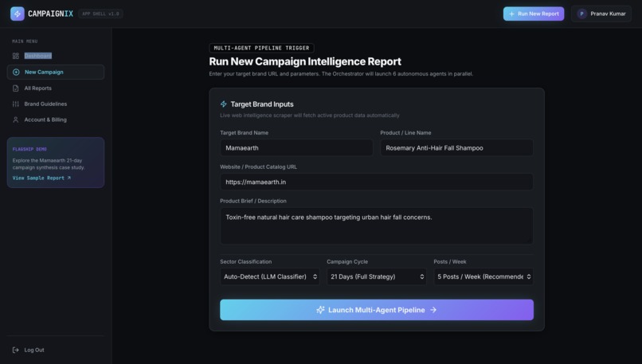
Task: Click the All Reports document icon
Action: point(16,88)
